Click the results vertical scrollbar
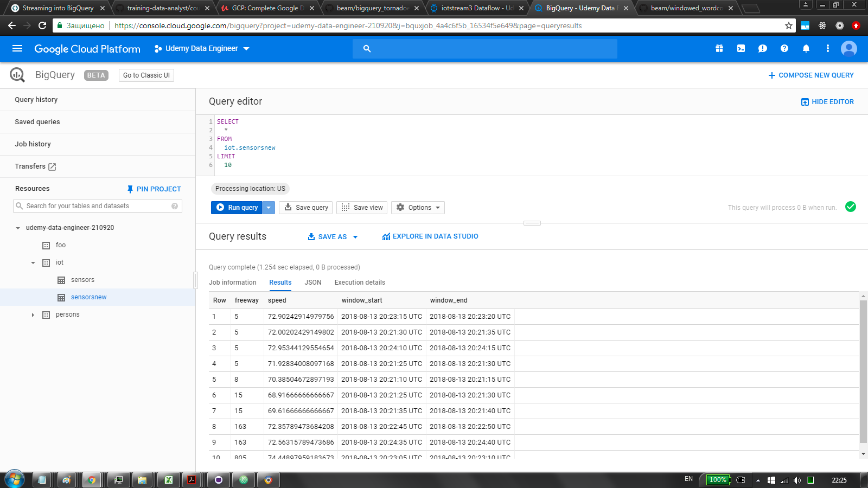 (x=863, y=371)
